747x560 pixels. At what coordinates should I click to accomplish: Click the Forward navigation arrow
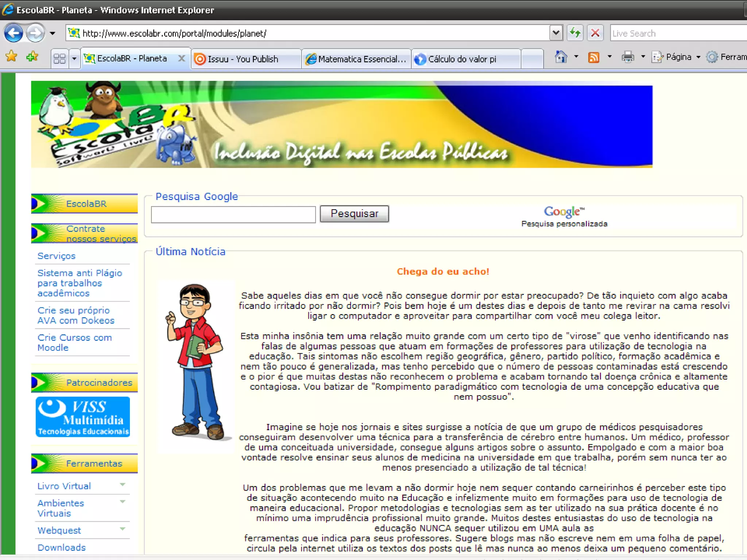tap(35, 33)
